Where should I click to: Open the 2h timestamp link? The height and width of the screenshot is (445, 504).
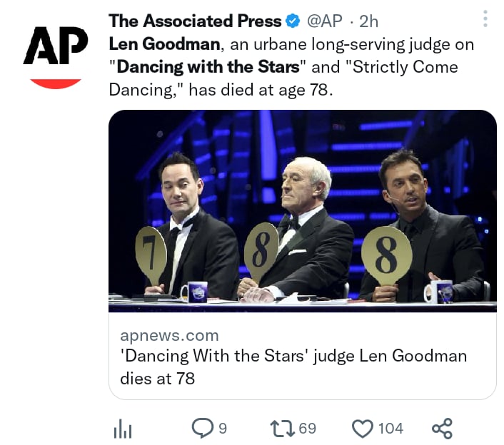pos(368,22)
